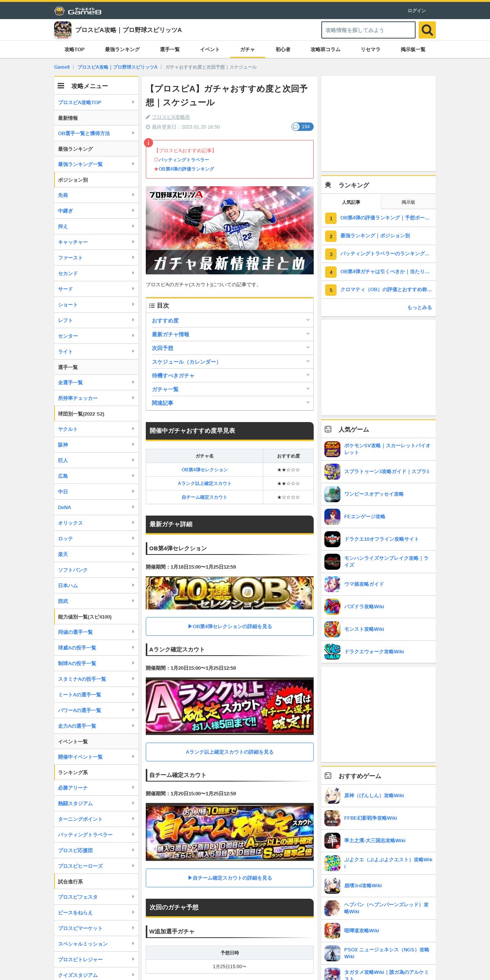Open 所持率チェッカー sidebar link

(x=96, y=398)
